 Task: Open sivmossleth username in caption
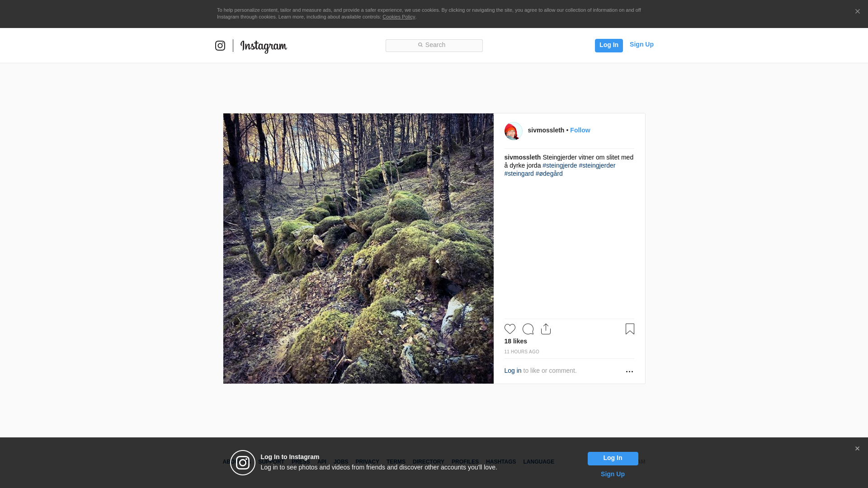(x=522, y=157)
